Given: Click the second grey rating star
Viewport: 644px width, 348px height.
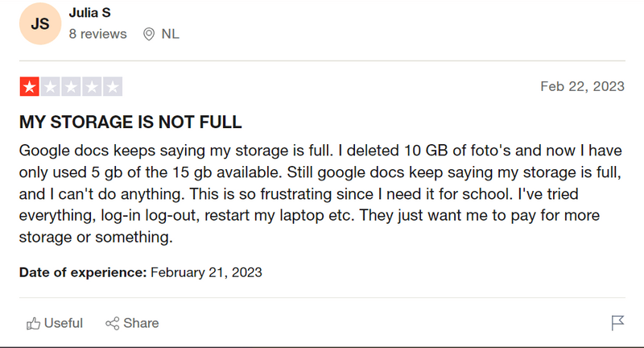Looking at the screenshot, I should pos(50,86).
